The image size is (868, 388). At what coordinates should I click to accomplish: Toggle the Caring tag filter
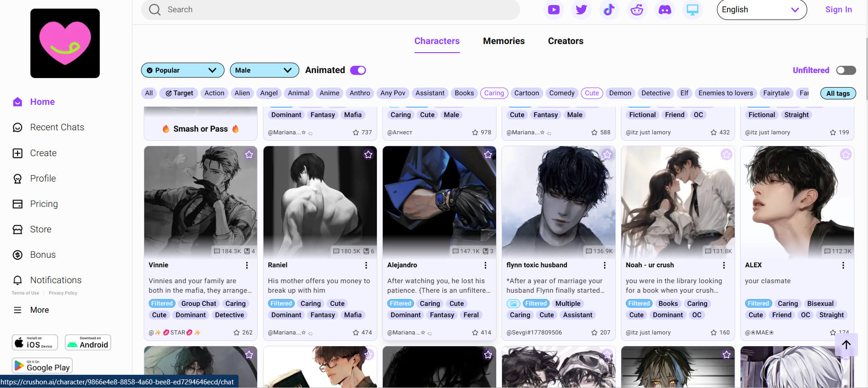coord(494,93)
